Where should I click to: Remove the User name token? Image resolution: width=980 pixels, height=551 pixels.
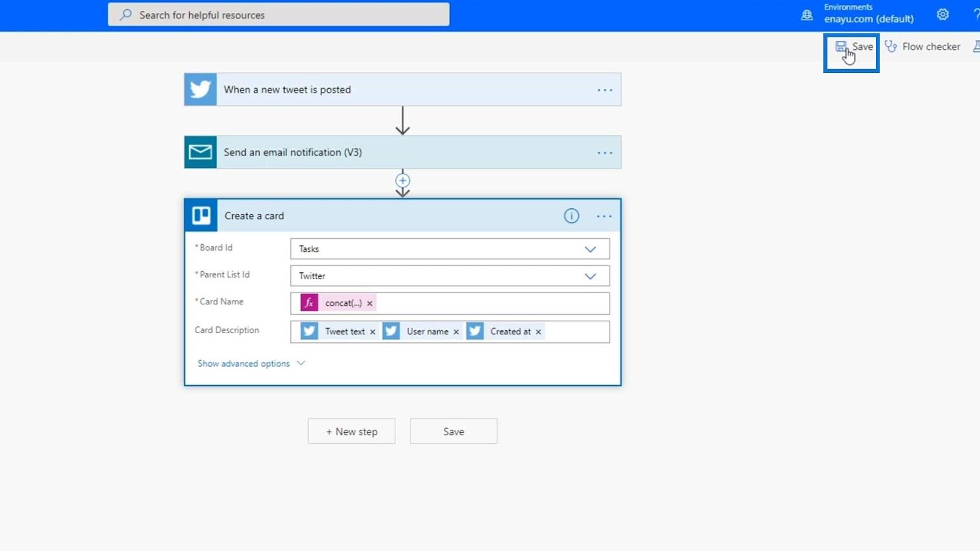click(456, 332)
